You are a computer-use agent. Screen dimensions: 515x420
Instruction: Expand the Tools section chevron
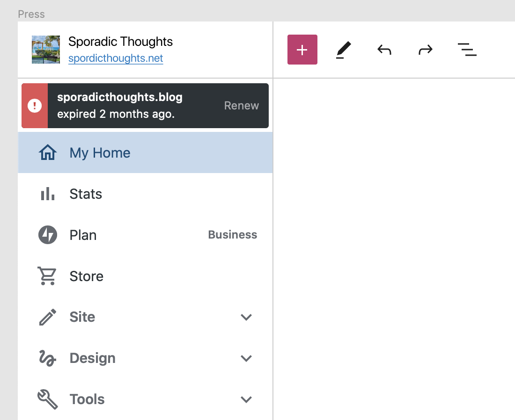[246, 399]
